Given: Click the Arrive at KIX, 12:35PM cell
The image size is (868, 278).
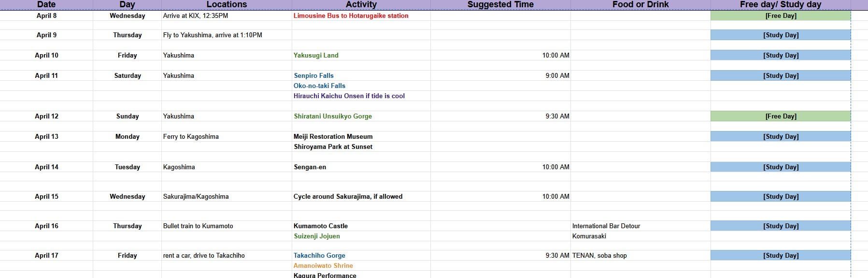Looking at the screenshot, I should tap(227, 15).
